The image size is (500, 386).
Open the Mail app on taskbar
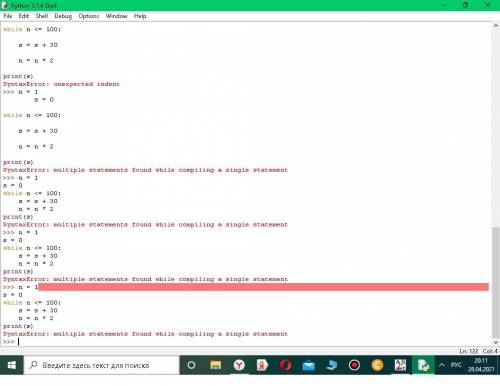[x=309, y=365]
